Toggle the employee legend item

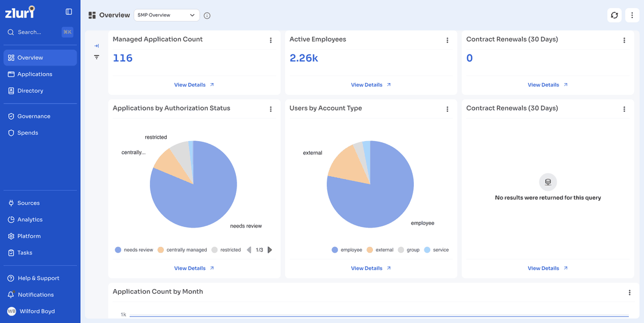(347, 250)
